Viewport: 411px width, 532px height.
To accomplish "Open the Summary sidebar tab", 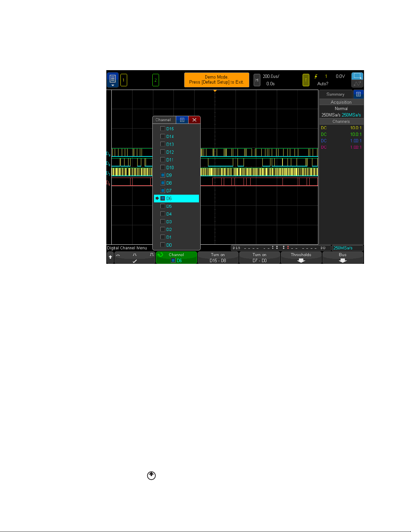I will coord(336,94).
